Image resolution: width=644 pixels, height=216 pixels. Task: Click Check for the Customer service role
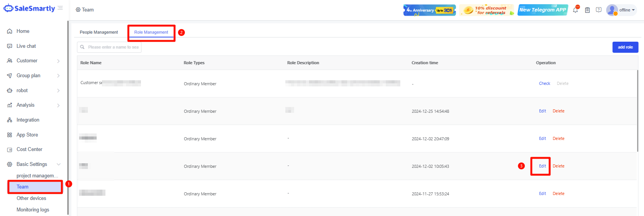[x=544, y=83]
